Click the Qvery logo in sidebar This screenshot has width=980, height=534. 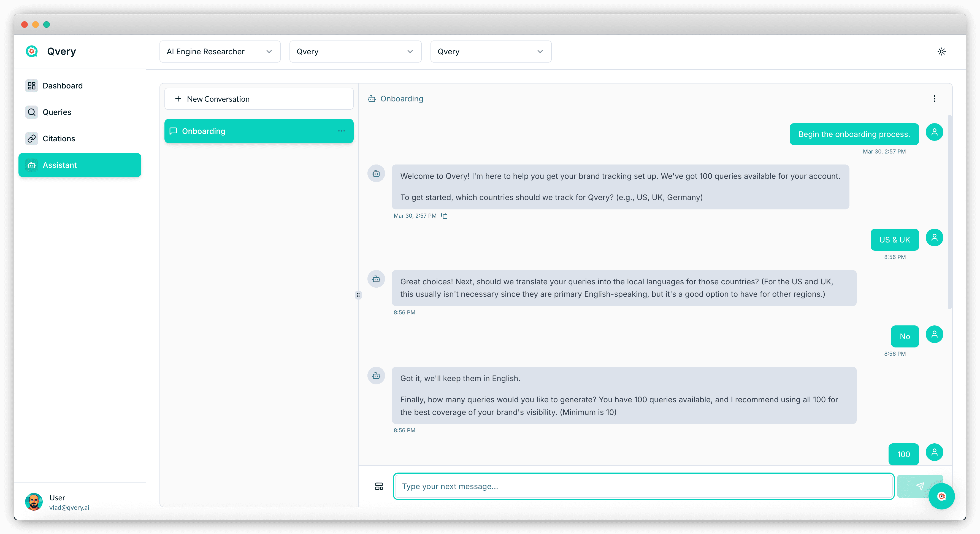point(32,51)
